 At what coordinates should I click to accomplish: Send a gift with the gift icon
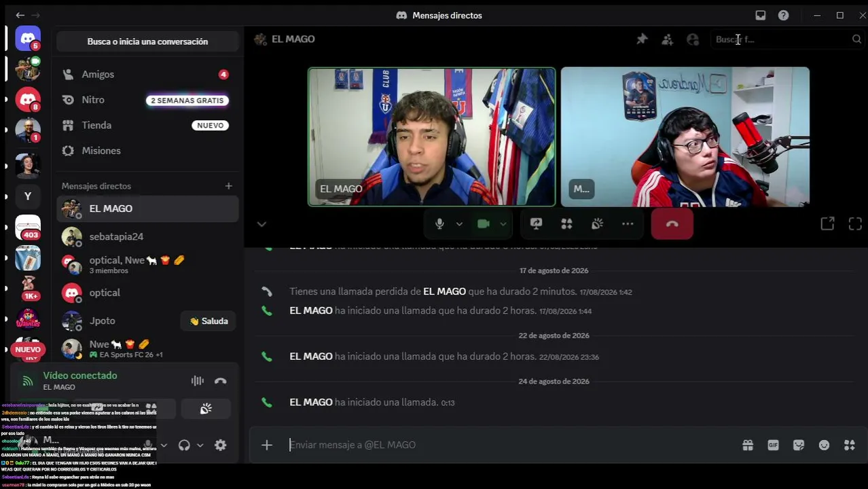pos(748,445)
